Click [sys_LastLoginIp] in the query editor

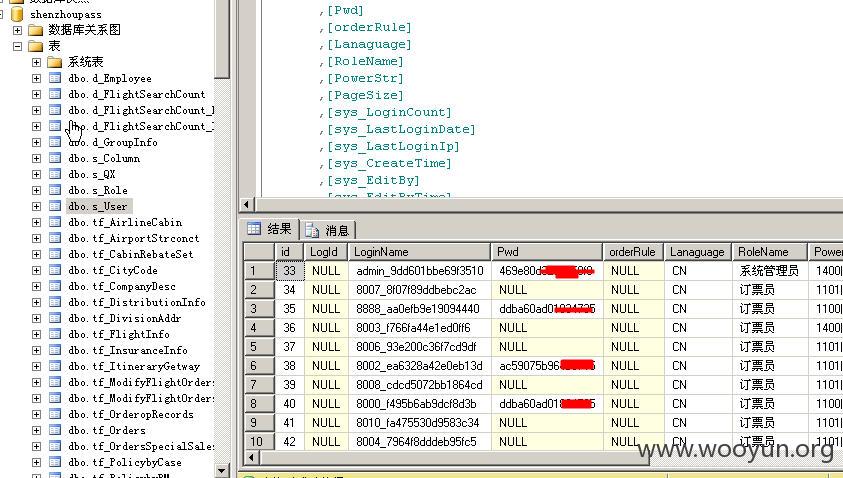[x=393, y=146]
